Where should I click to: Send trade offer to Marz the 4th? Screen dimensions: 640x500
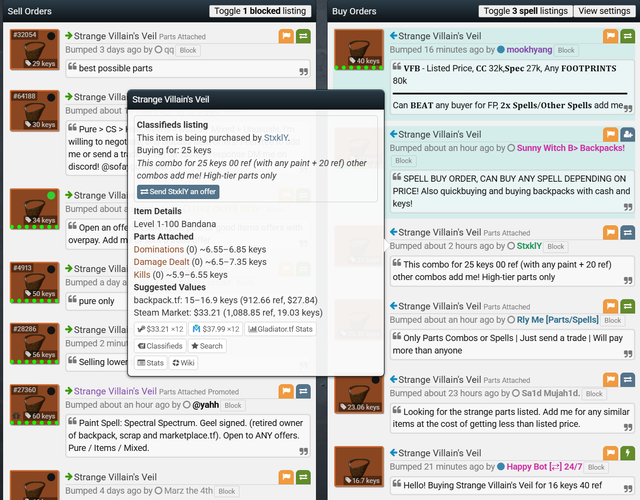pos(303,477)
